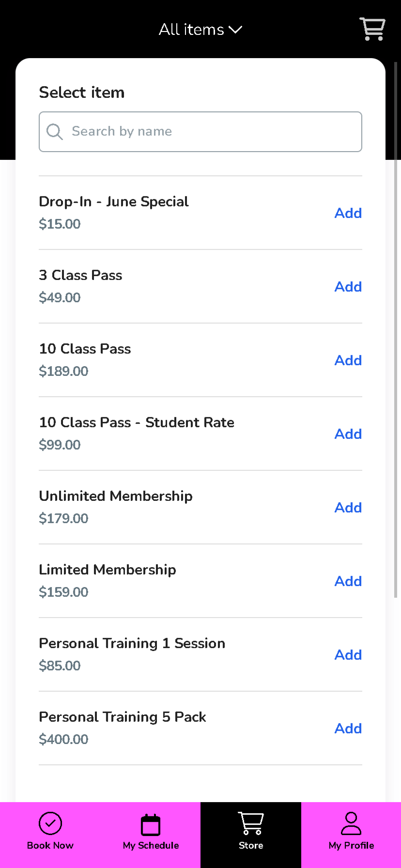Add Personal Training 5 Pack
Viewport: 401px width, 868px height.
(x=348, y=728)
